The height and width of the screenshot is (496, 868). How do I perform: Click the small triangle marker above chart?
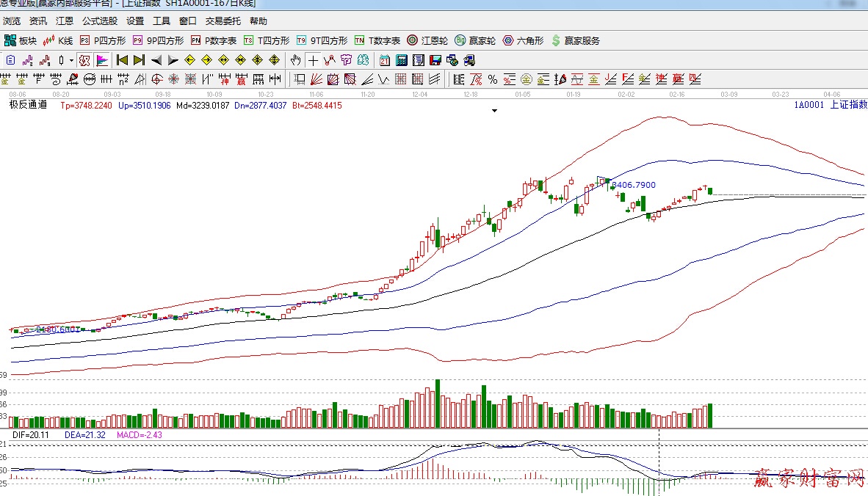coord(495,111)
